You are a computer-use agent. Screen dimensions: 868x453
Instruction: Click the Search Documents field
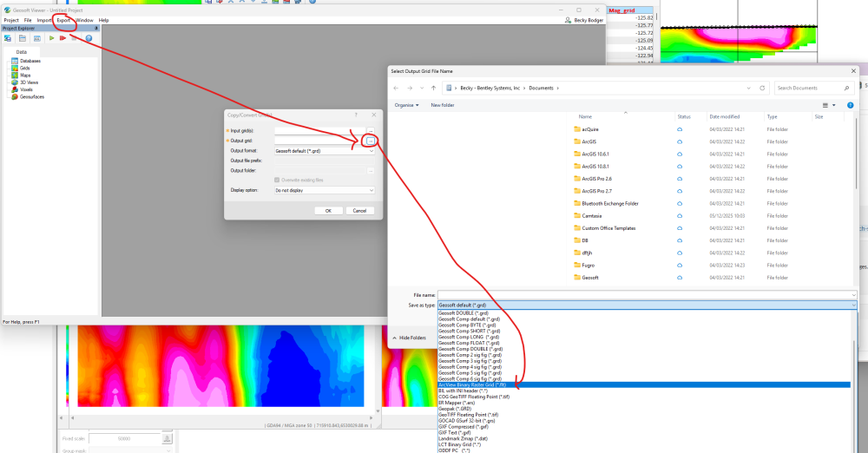click(812, 88)
